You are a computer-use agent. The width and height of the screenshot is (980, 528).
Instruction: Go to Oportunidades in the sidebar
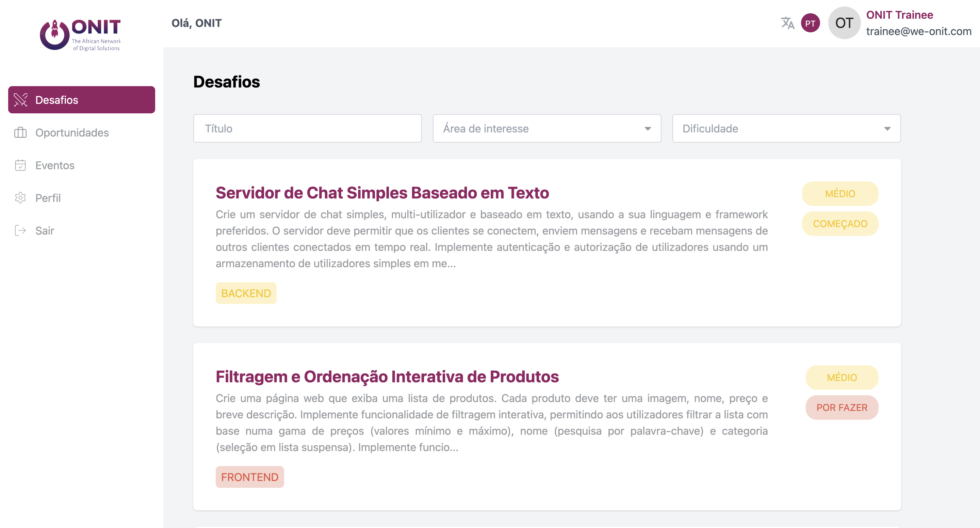tap(81, 132)
